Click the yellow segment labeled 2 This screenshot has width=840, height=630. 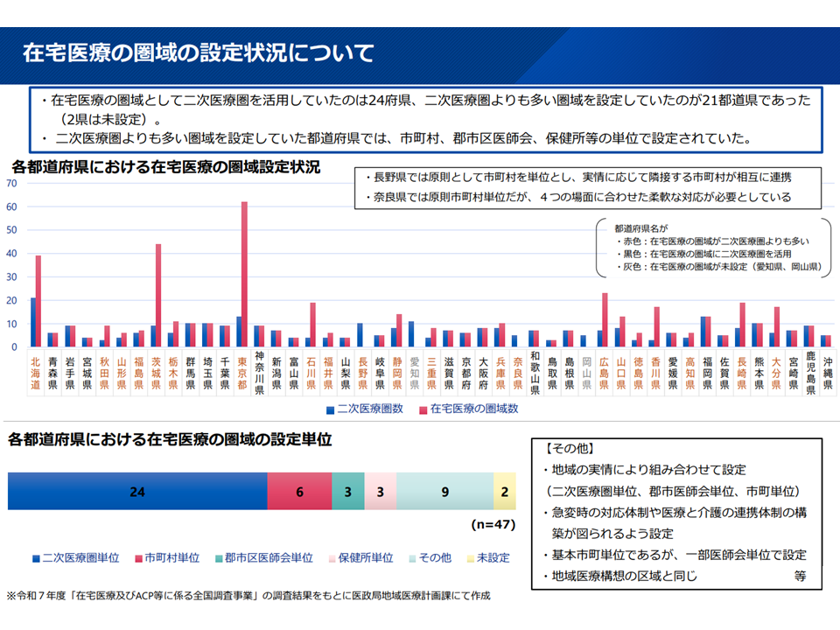coord(504,492)
